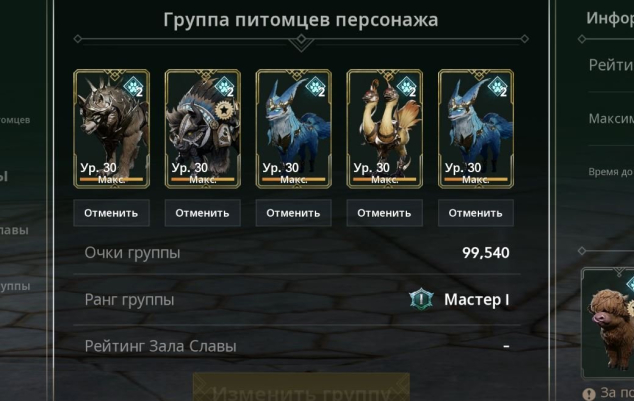Select the two-headed yellow bird pet card
Image resolution: width=634 pixels, height=401 pixels.
click(385, 129)
